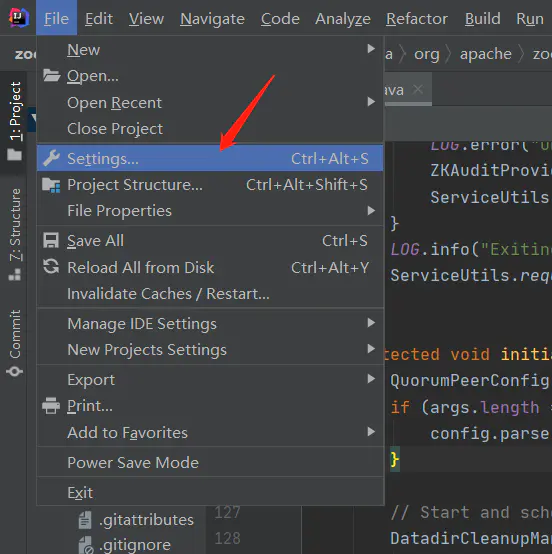Screen dimensions: 552x554
Task: Open the Navigate menu
Action: (x=212, y=19)
